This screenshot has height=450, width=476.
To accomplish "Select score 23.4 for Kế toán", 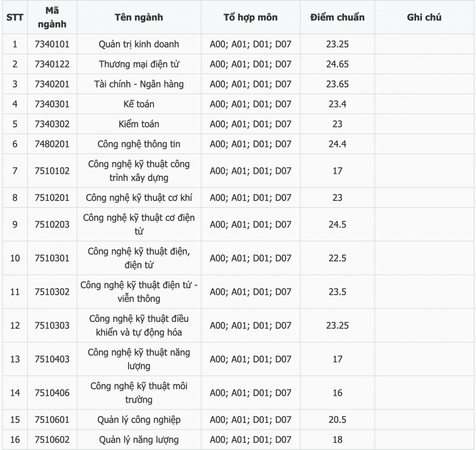I will (x=337, y=104).
